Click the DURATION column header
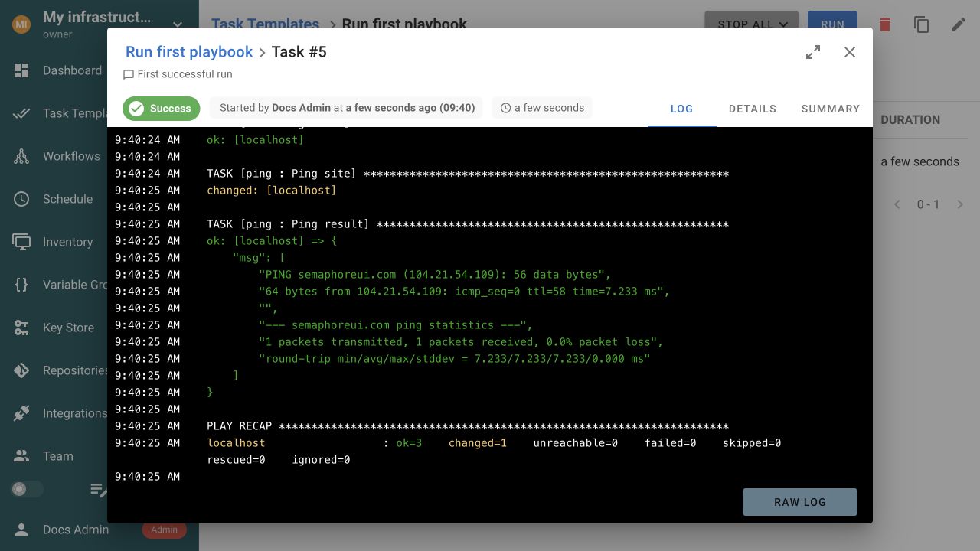This screenshot has width=980, height=551. tap(910, 120)
